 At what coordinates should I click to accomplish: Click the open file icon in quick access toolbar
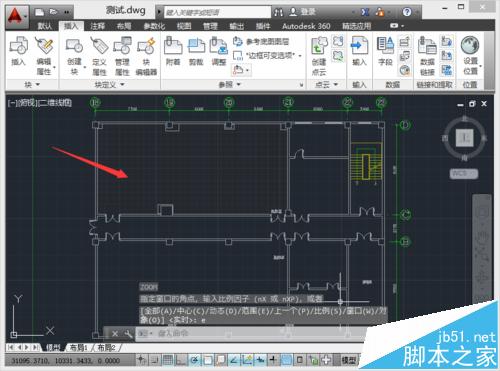[53, 12]
